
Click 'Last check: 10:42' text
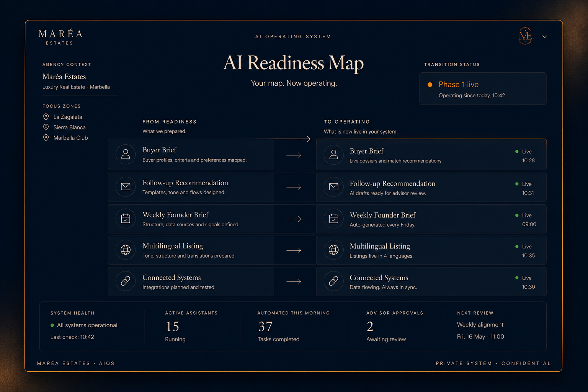coord(72,337)
